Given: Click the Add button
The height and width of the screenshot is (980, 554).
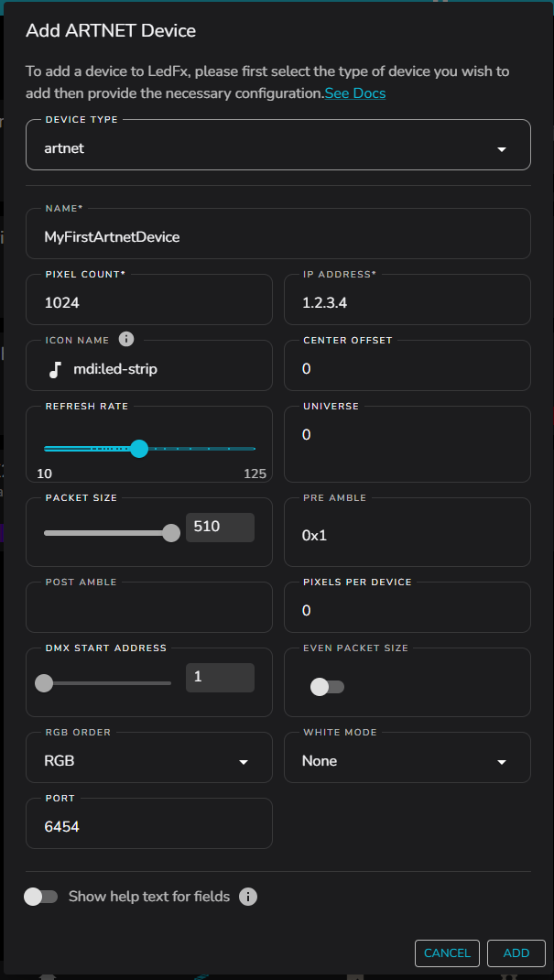Looking at the screenshot, I should [516, 953].
